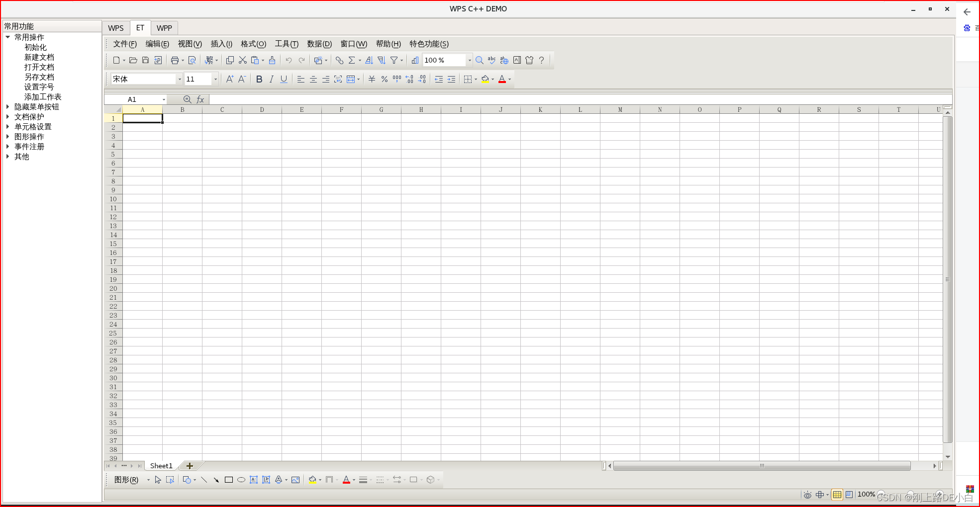Expand the 单元格设置 tree node
The height and width of the screenshot is (507, 980).
8,127
